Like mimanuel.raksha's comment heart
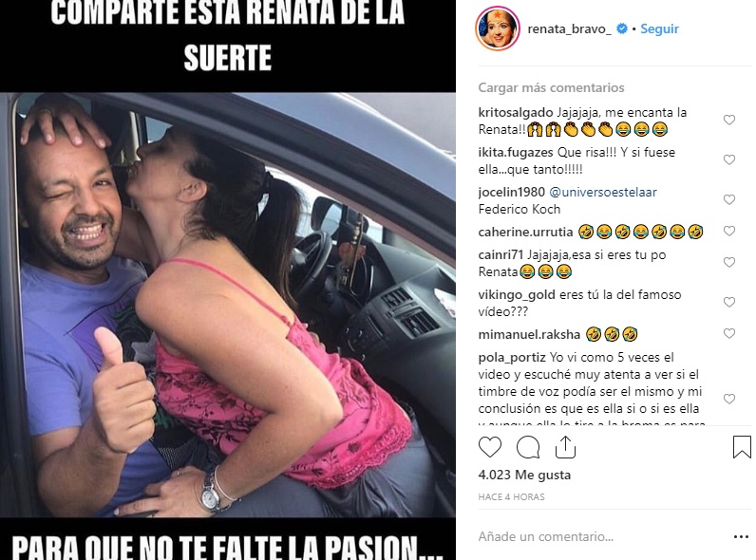 coord(729,333)
